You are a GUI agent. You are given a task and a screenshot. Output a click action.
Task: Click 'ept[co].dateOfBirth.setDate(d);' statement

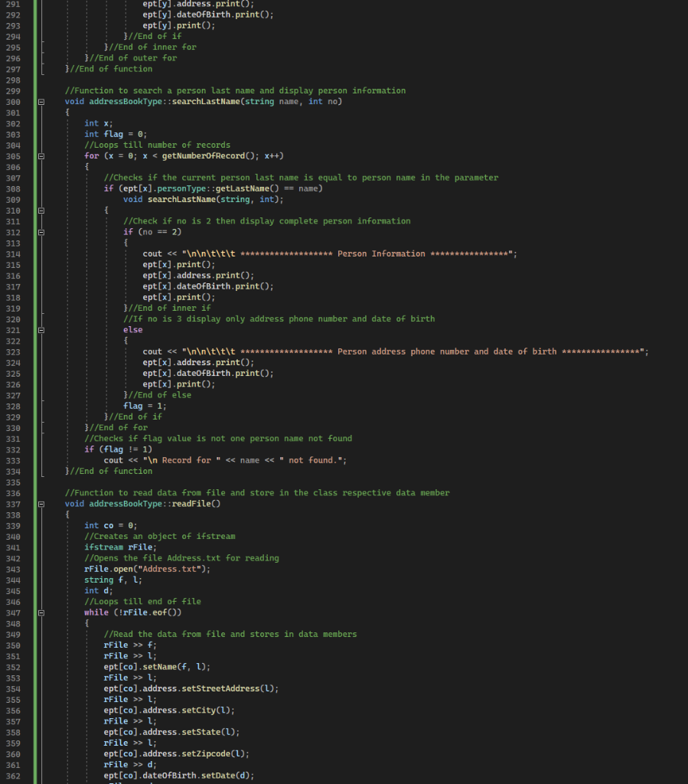(179, 776)
